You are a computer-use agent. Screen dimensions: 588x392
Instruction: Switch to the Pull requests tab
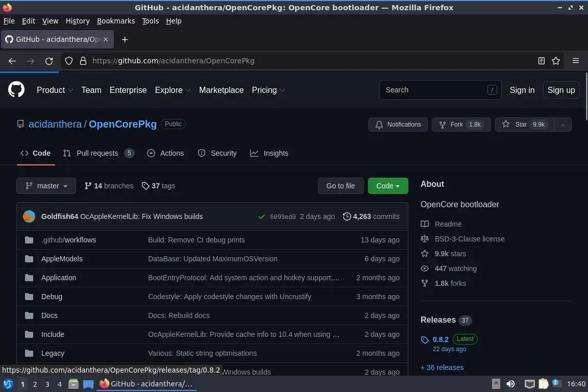[98, 153]
